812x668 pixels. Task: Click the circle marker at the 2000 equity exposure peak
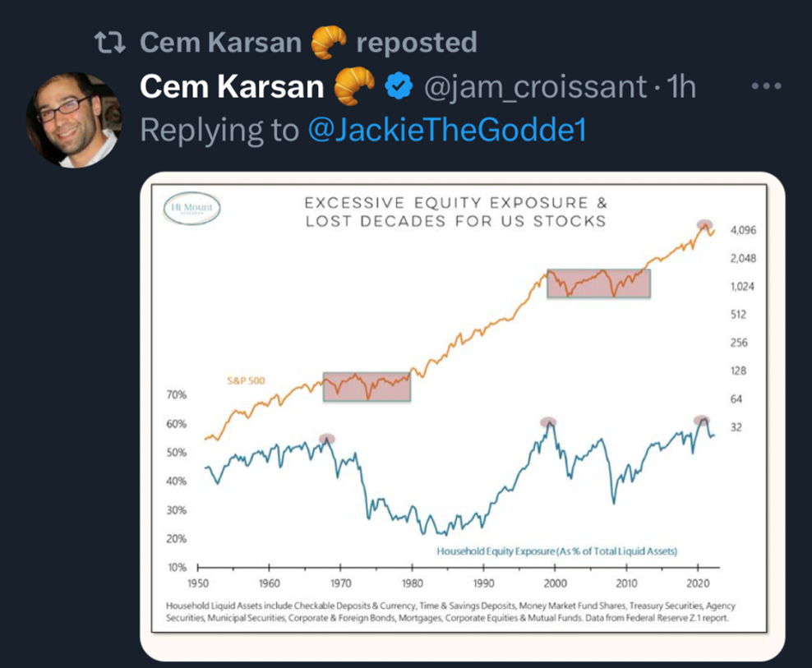548,422
